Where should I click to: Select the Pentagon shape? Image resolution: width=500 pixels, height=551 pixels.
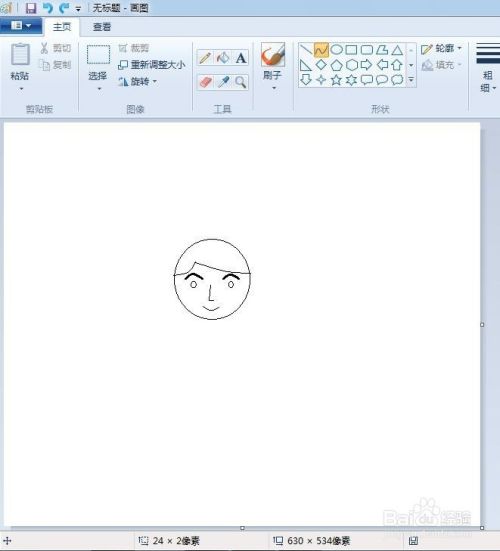(337, 65)
